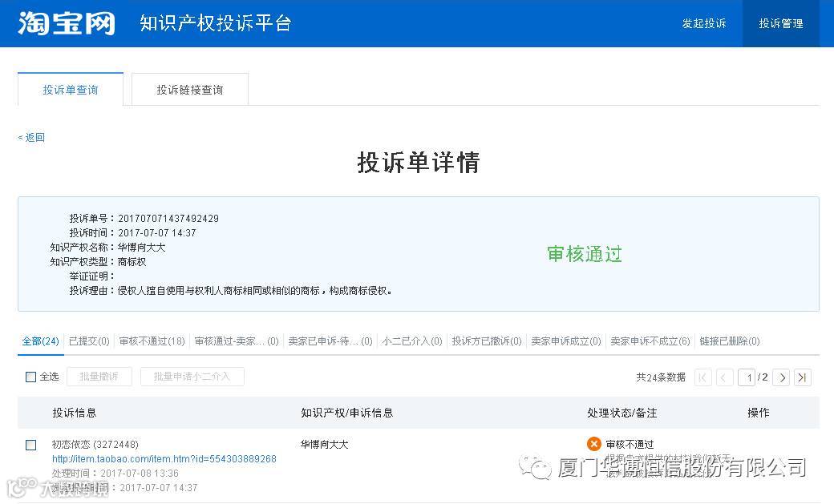The width and height of the screenshot is (834, 504).
Task: Click the 操作 column header
Action: click(759, 413)
